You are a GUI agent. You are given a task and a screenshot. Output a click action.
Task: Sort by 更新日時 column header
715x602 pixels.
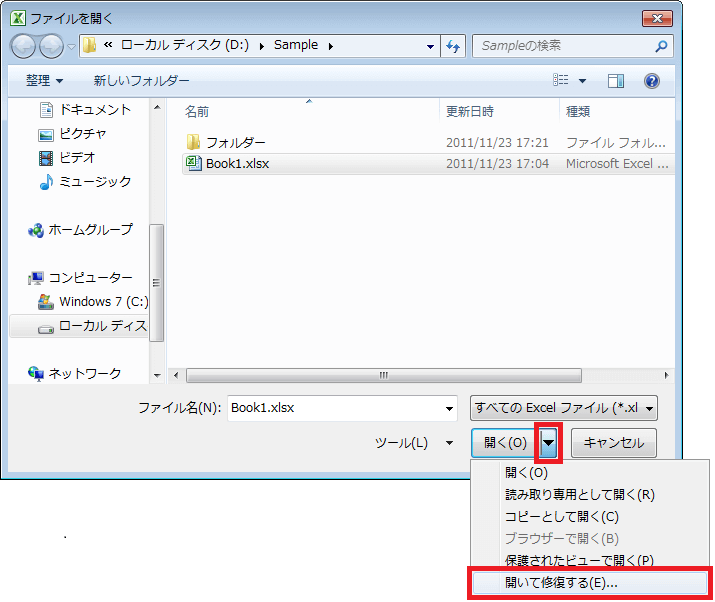(x=470, y=111)
